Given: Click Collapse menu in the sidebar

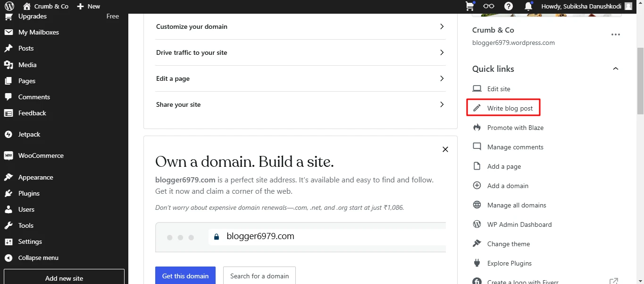Looking at the screenshot, I should pyautogui.click(x=38, y=258).
